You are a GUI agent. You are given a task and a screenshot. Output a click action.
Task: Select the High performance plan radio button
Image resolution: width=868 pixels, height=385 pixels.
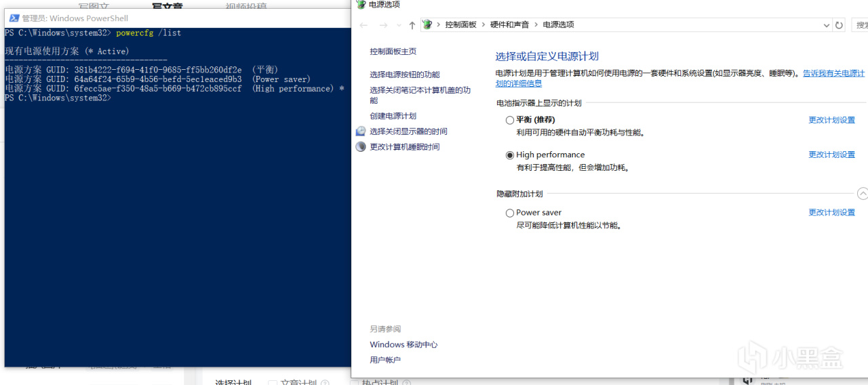(510, 155)
